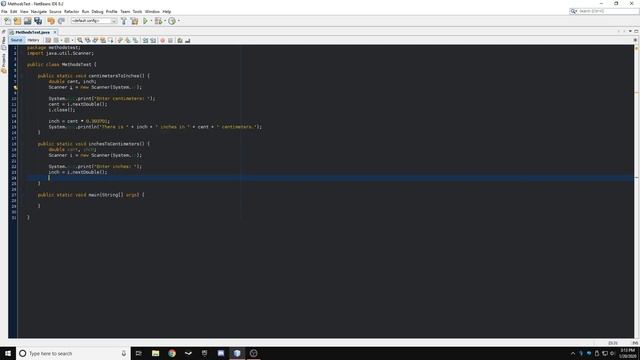Click the Maximize Editor Window icon

coord(636,31)
